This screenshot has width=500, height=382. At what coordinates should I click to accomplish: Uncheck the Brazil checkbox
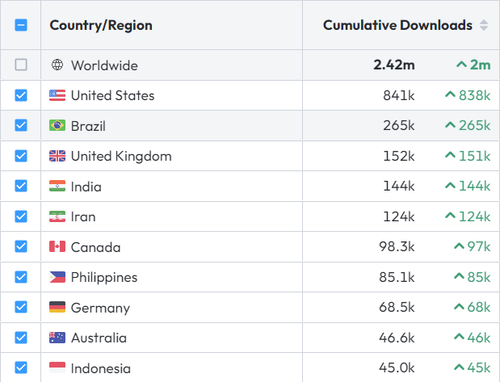pos(21,125)
